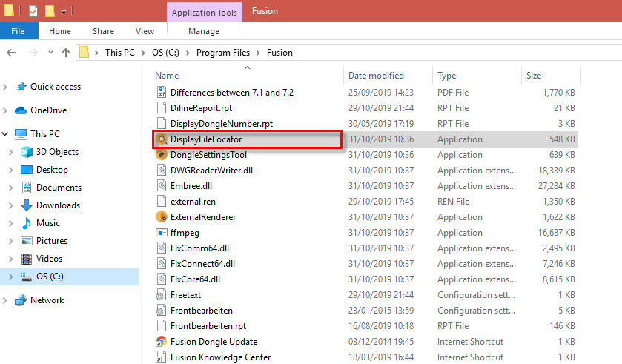Click the Fusion folder in the address breadcrumb
Image resolution: width=622 pixels, height=364 pixels.
click(279, 53)
